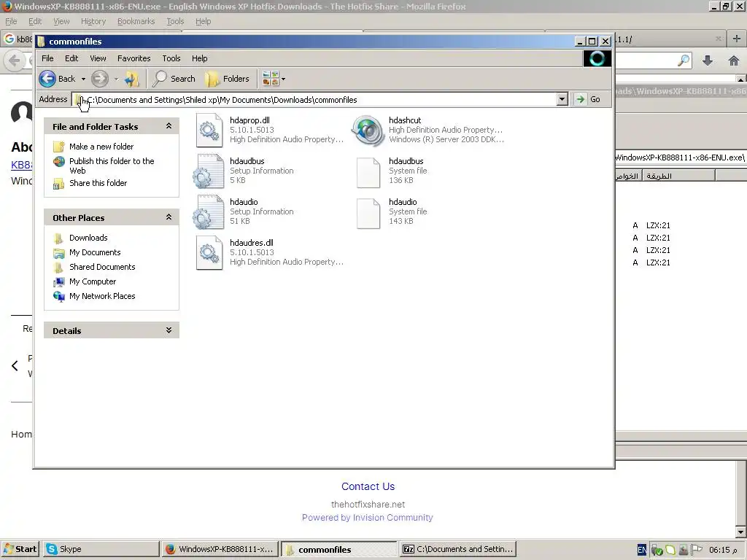Open Shared Documents in Other Places
The height and width of the screenshot is (560, 747).
click(102, 267)
